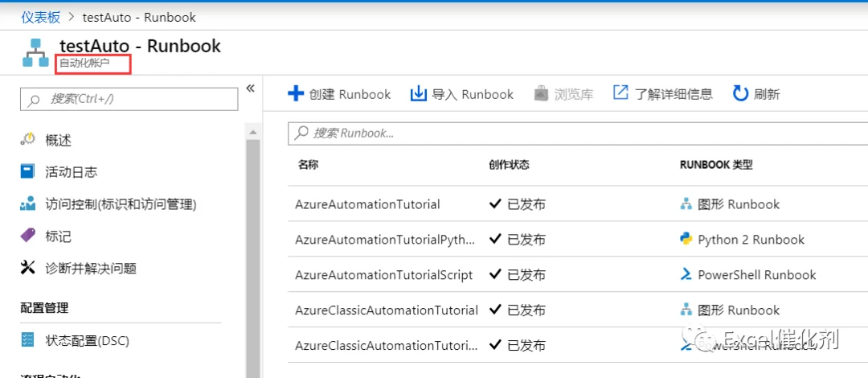Click the testAuto automation account icon

(x=36, y=53)
